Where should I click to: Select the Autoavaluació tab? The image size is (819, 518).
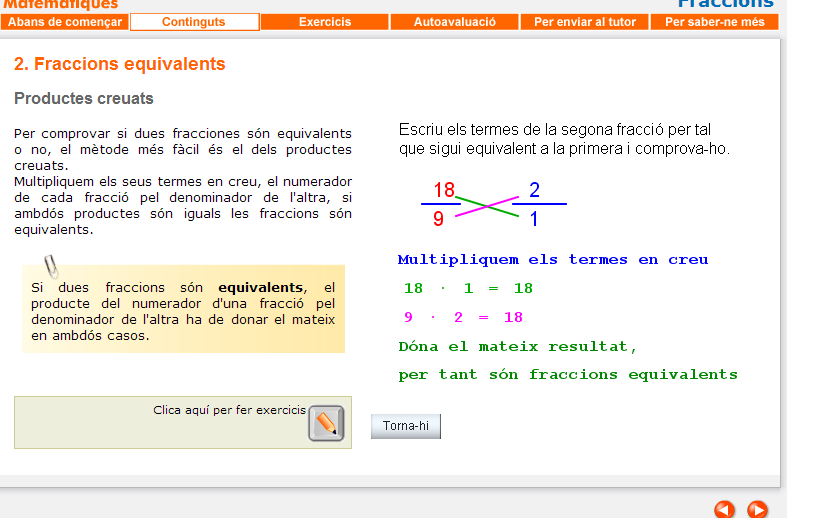(x=454, y=22)
